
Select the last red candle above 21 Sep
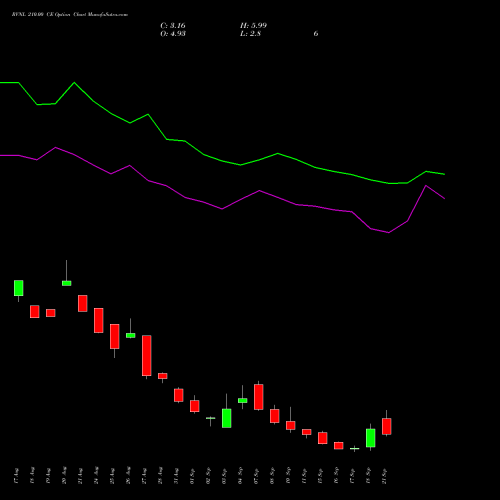coord(387,426)
